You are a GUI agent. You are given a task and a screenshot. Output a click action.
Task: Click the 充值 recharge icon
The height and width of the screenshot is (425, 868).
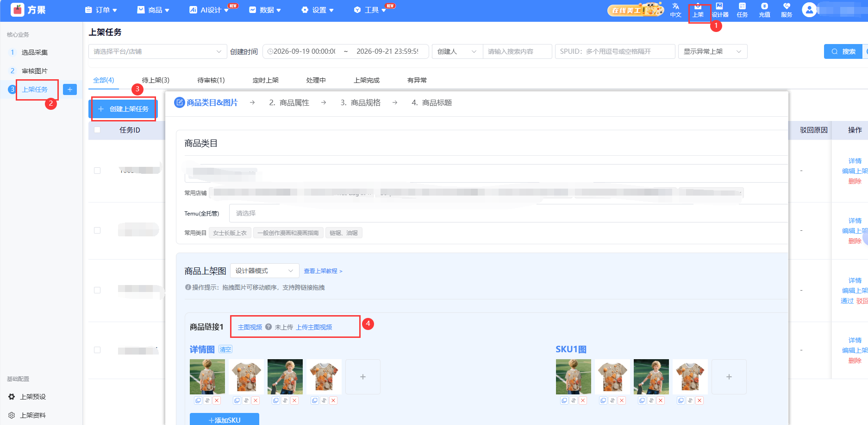[x=764, y=10]
